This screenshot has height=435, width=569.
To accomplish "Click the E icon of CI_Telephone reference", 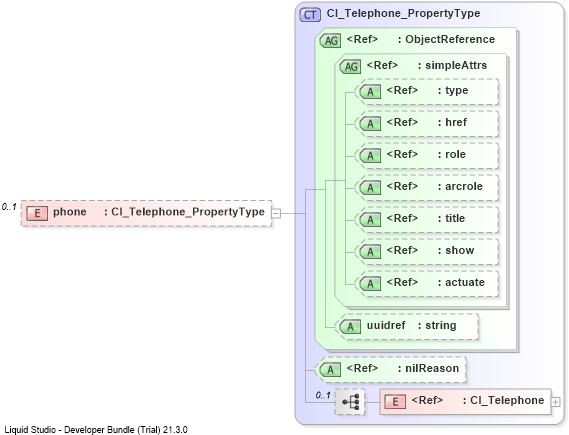I will [x=395, y=402].
